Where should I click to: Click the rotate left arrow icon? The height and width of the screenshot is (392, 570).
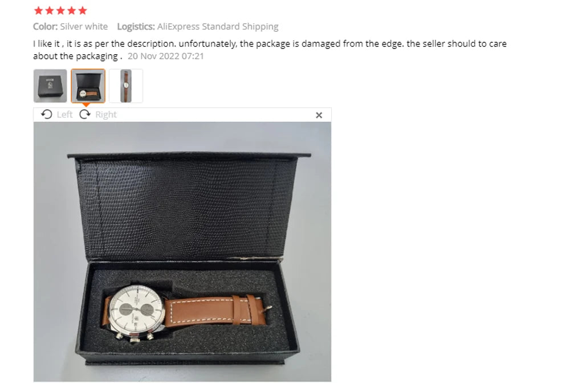[x=47, y=115]
